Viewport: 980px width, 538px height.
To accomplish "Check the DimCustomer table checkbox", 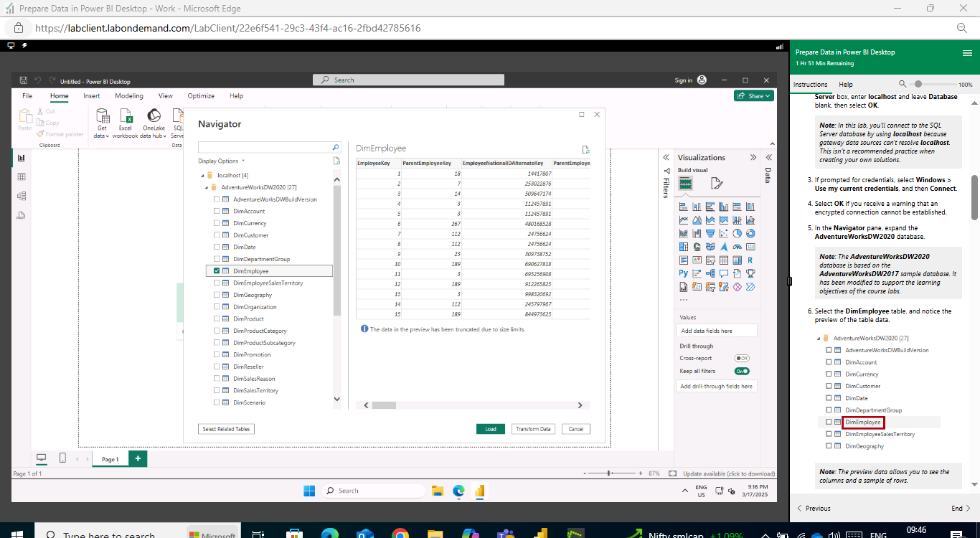I will pyautogui.click(x=217, y=235).
